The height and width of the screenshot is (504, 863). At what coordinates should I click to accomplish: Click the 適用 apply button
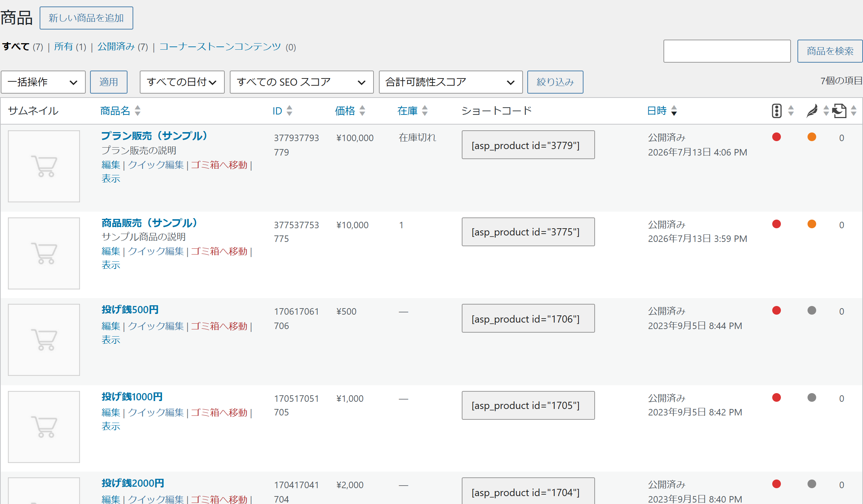coord(109,82)
